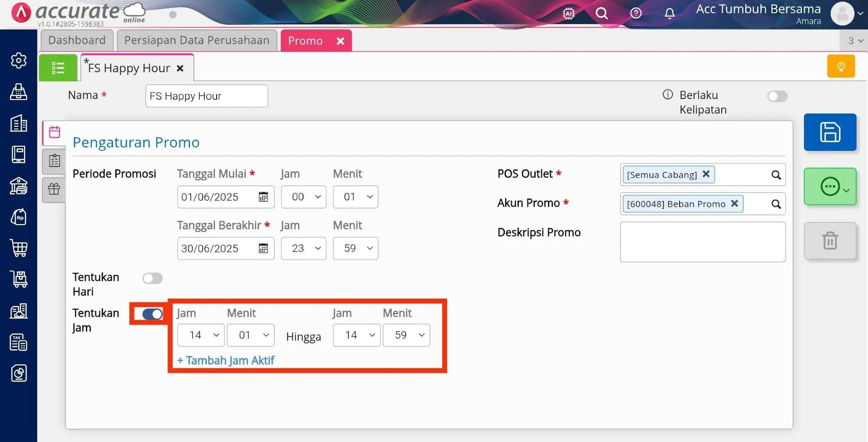Remove the Semua Cabang outlet tag
Screen dimensions: 868x442
pos(706,174)
